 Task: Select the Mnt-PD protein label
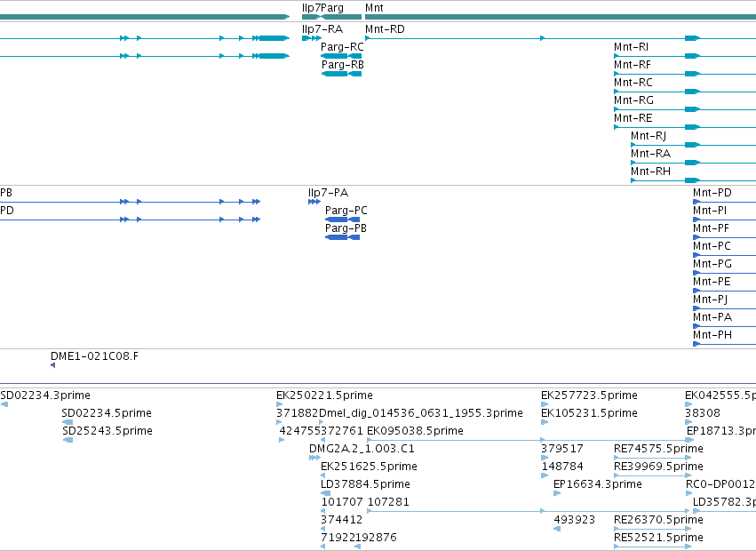(x=712, y=193)
